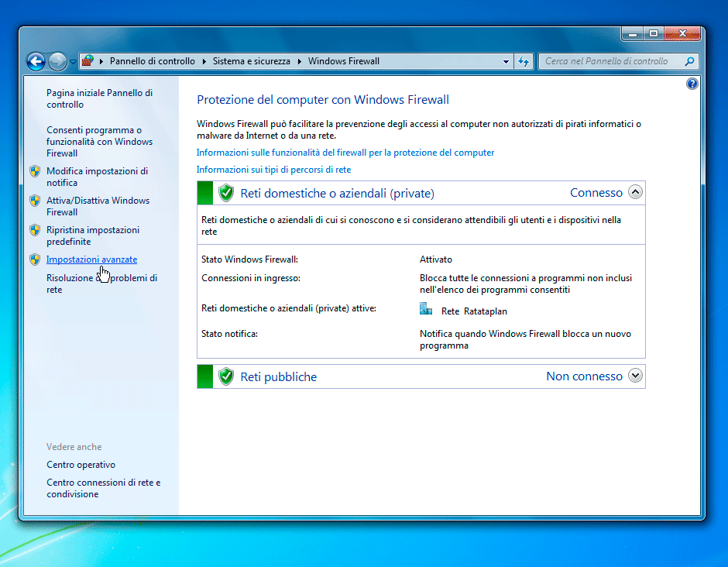Open Centro connessioni di rete e condivisione
This screenshot has width=728, height=567.
pos(104,488)
